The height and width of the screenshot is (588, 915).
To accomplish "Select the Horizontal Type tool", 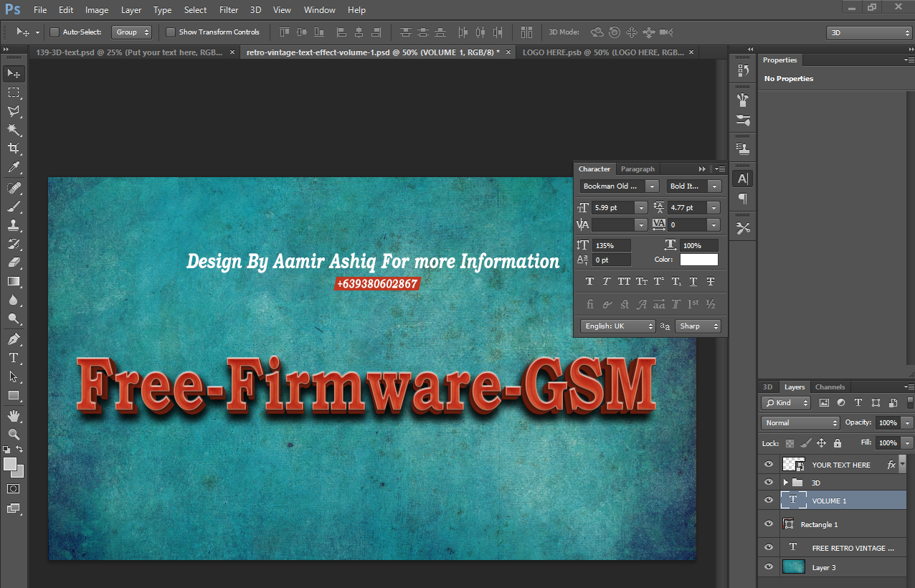I will point(14,358).
